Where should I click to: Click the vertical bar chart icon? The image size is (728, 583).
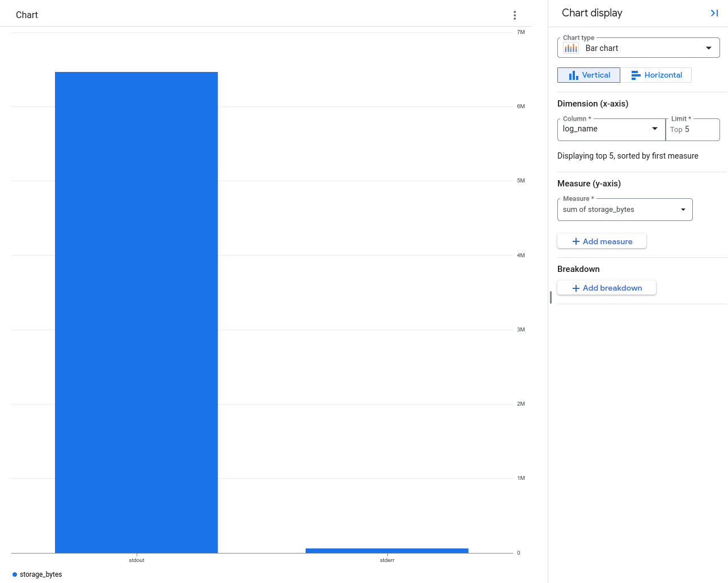[574, 75]
